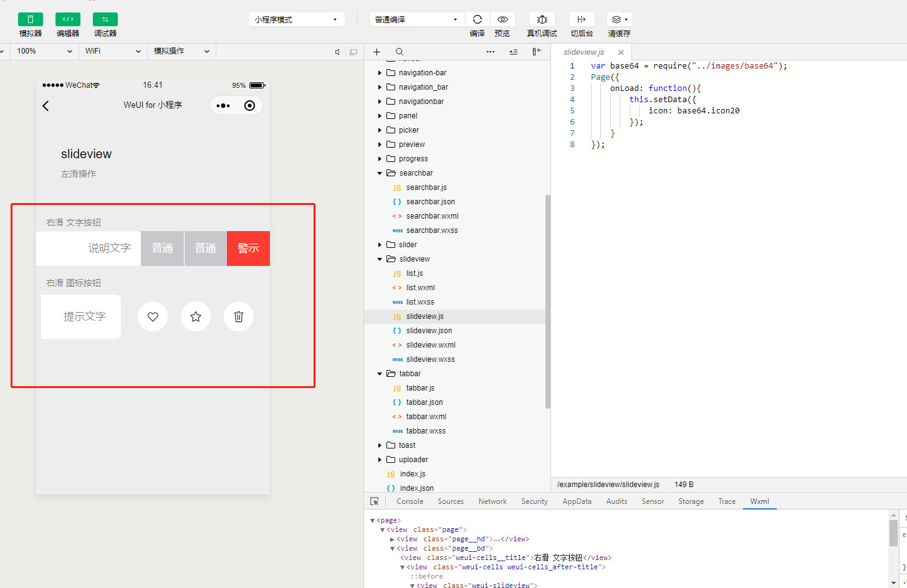Collapse the searchbar folder
Viewport: 907px width, 588px height.
click(380, 173)
